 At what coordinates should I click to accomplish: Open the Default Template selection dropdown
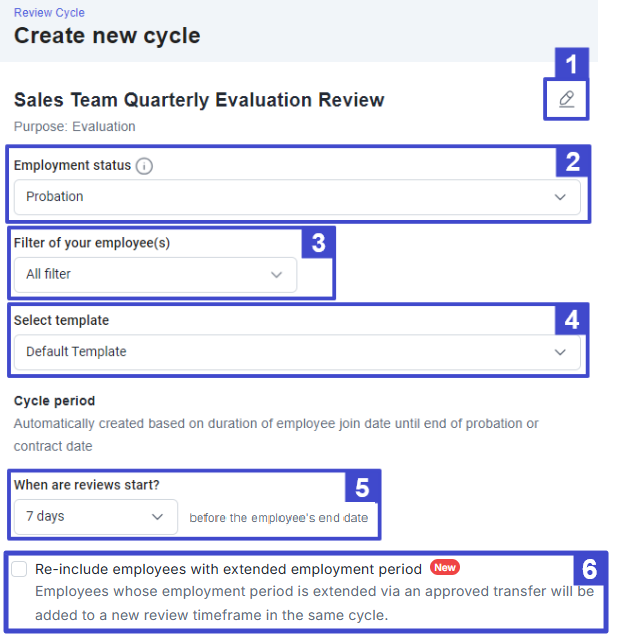click(x=297, y=352)
